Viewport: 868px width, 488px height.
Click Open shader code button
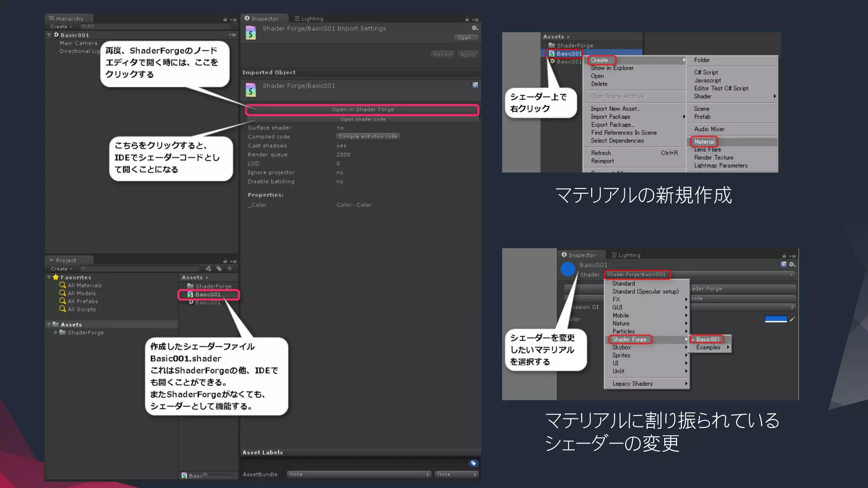(x=362, y=119)
